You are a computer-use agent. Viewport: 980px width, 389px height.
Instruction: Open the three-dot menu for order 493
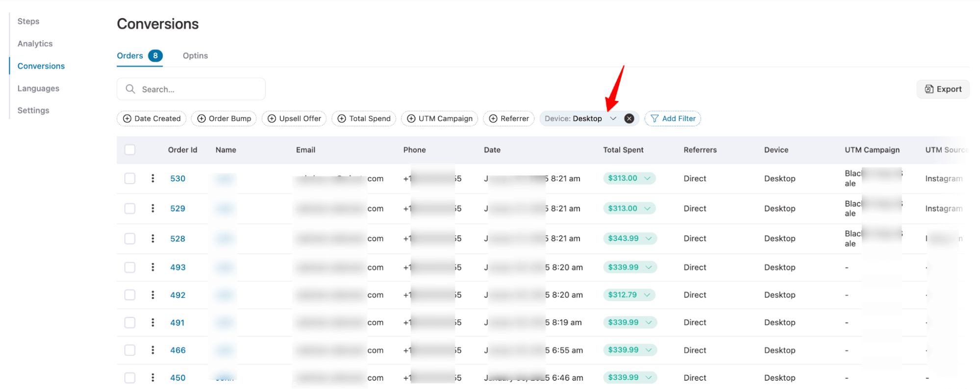click(152, 267)
